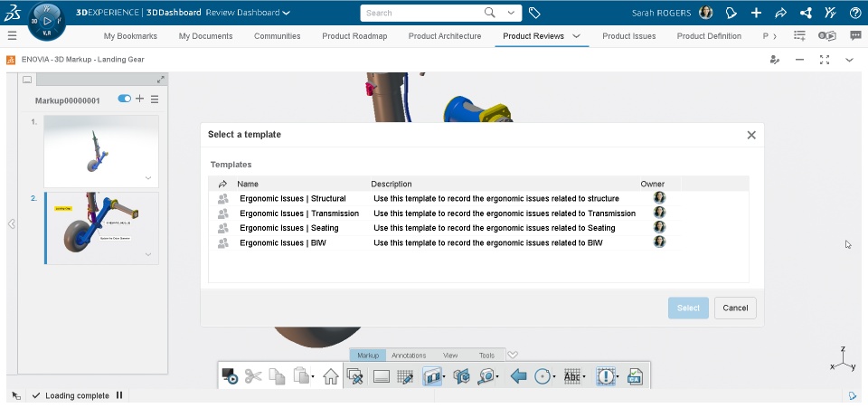Click the Paste icon in the toolbar

(x=300, y=376)
